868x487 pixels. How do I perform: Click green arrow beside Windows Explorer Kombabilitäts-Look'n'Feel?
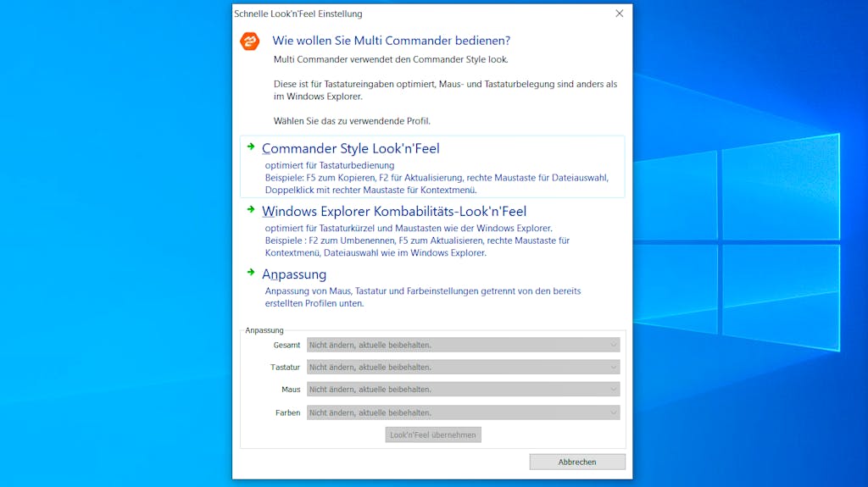pos(251,209)
